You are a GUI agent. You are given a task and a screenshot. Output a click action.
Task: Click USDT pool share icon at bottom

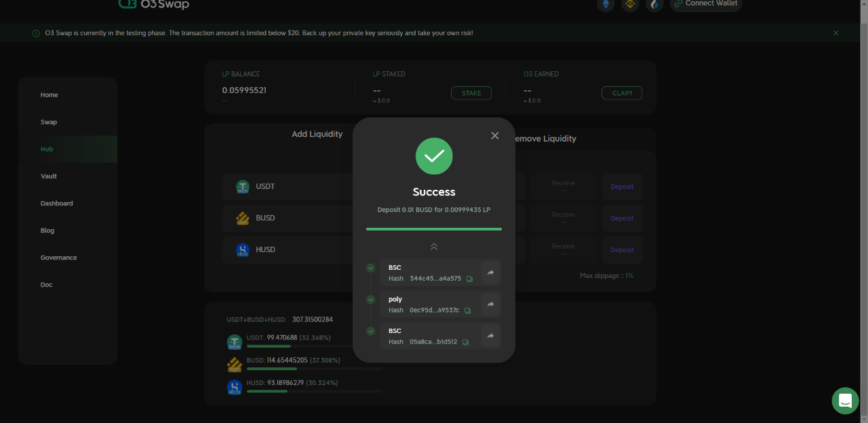(235, 342)
